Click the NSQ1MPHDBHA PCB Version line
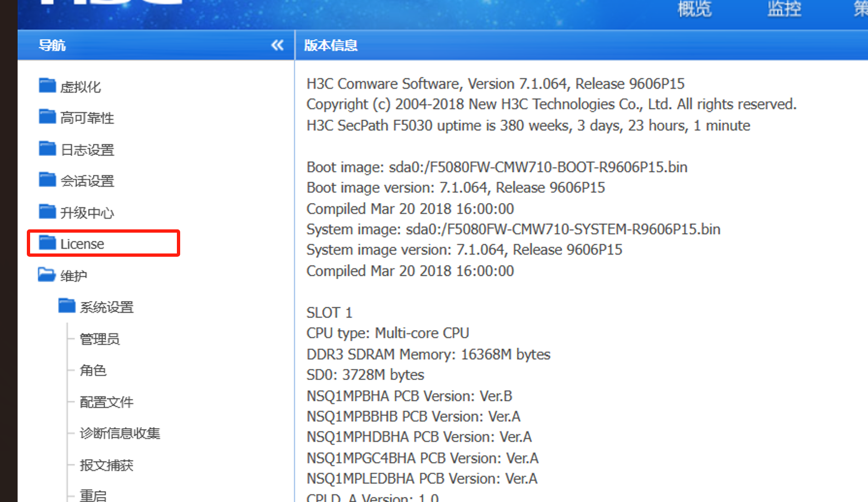 click(419, 437)
